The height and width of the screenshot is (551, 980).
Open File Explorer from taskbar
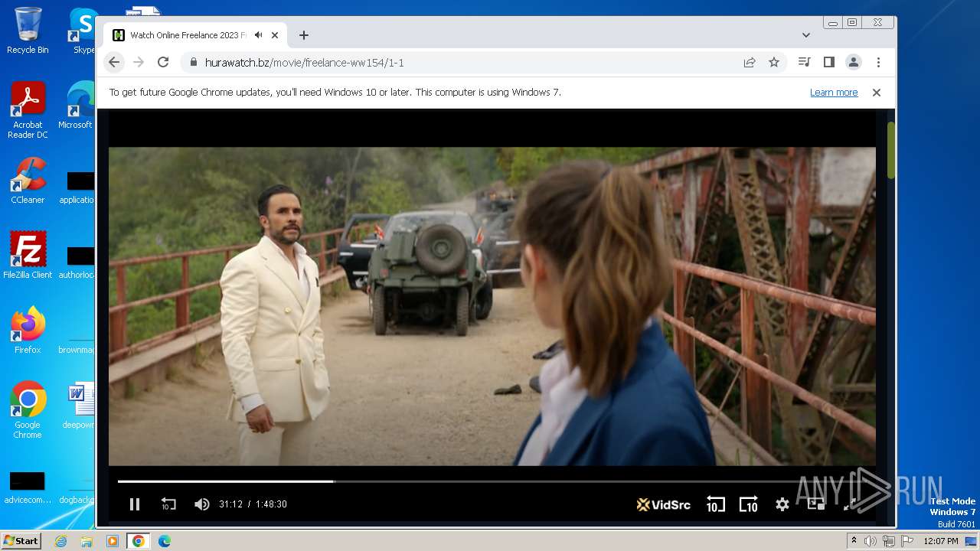point(87,541)
